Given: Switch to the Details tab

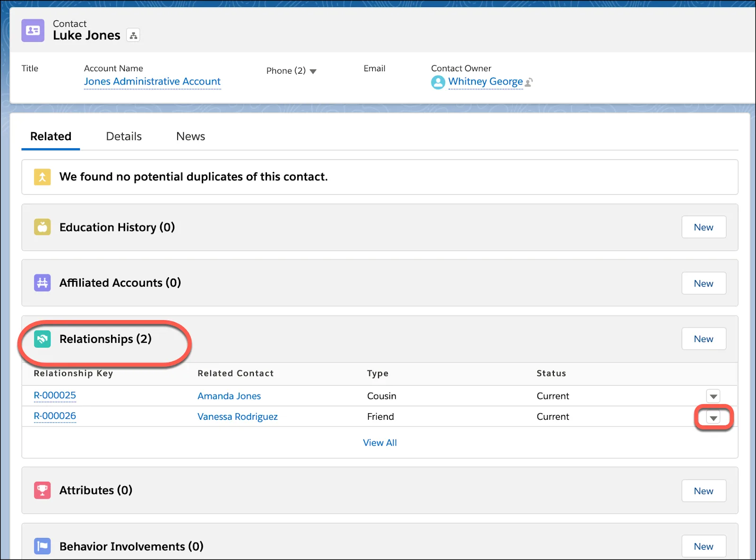Looking at the screenshot, I should point(124,136).
